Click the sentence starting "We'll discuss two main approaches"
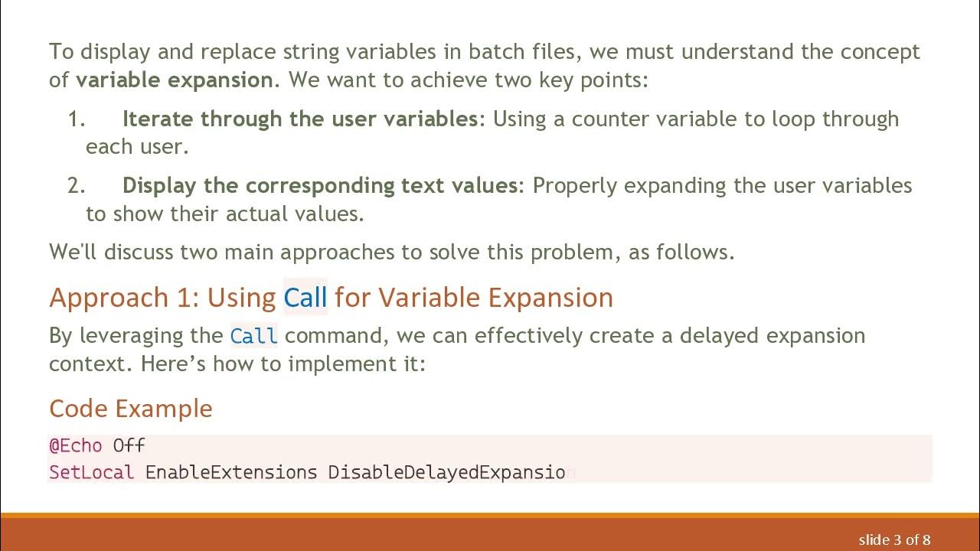The height and width of the screenshot is (551, 980). (x=391, y=252)
